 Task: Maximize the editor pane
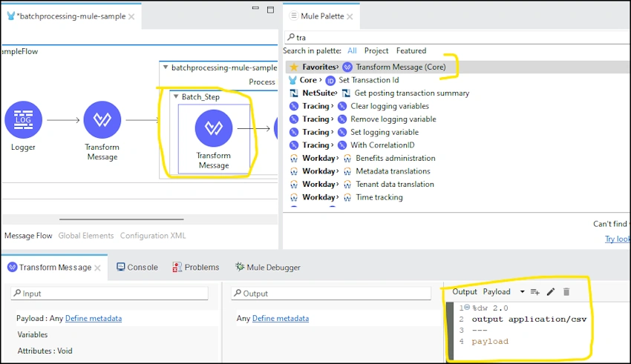pyautogui.click(x=270, y=10)
